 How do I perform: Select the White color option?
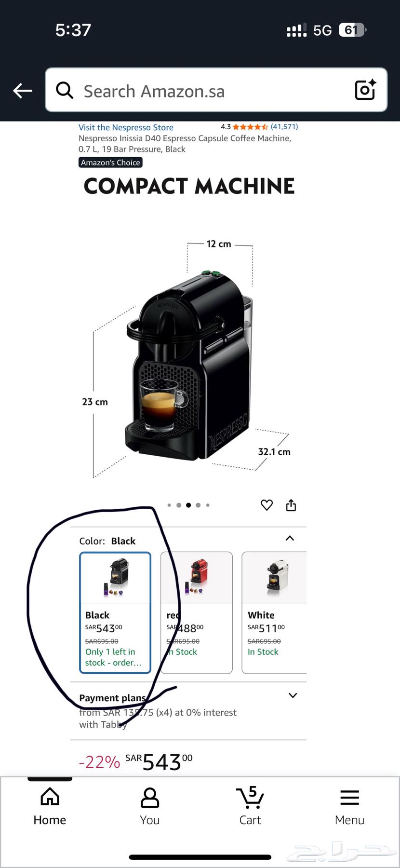(x=274, y=612)
